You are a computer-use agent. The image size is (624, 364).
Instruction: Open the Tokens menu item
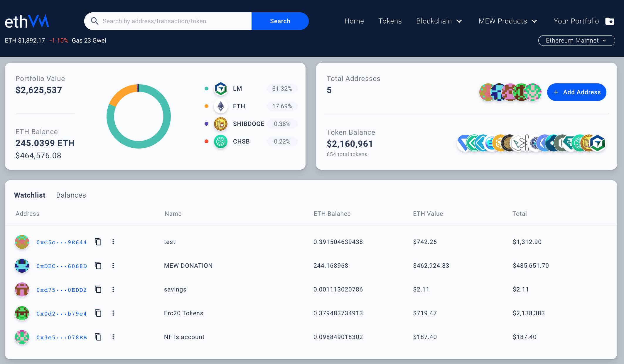(390, 21)
